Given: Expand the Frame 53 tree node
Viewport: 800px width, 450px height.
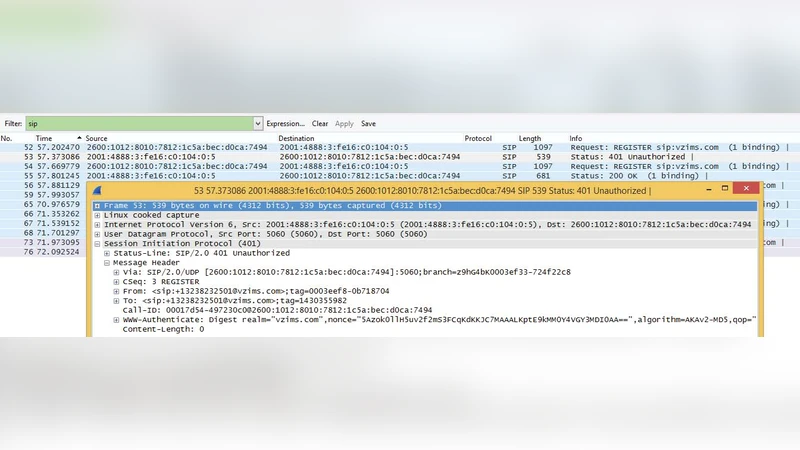Looking at the screenshot, I should [x=97, y=205].
